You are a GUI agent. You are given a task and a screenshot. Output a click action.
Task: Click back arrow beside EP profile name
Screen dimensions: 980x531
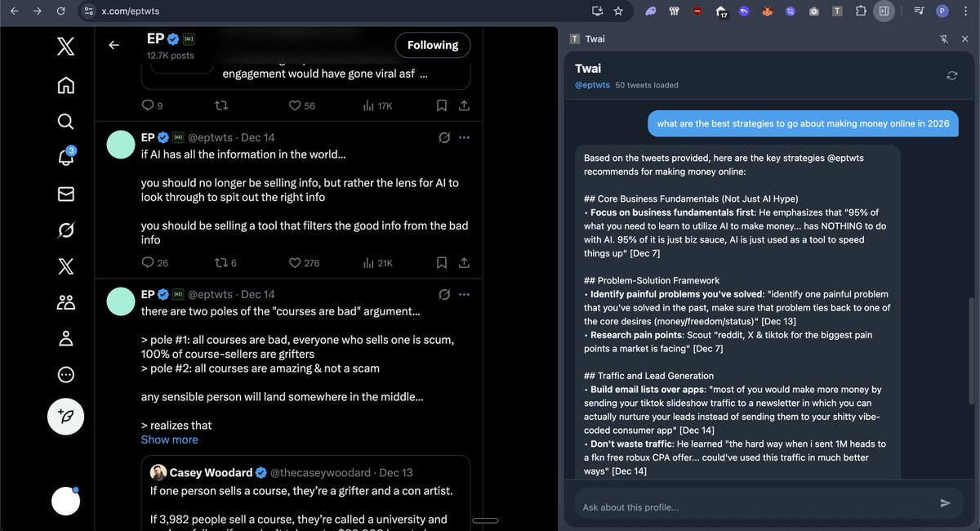point(114,45)
